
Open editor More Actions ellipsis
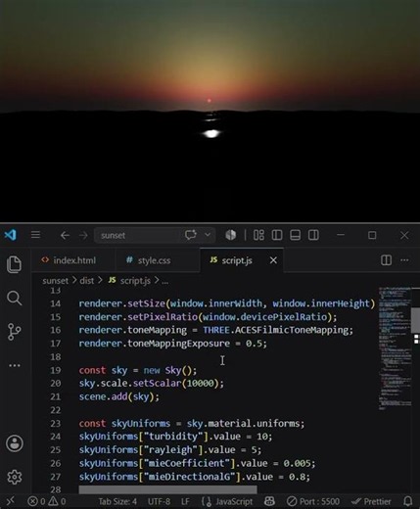pos(404,260)
